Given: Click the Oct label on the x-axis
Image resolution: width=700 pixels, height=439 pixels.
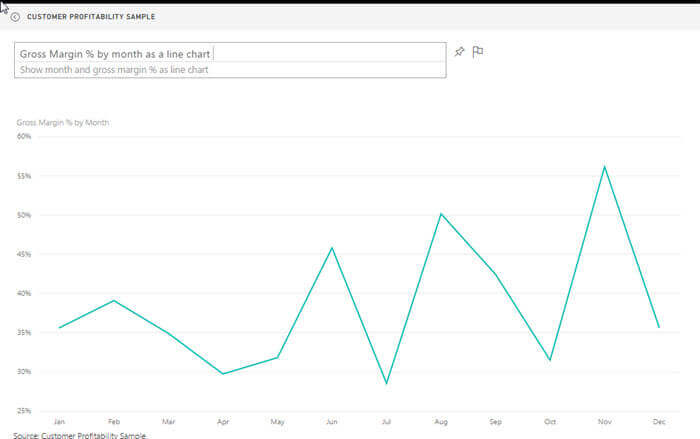Looking at the screenshot, I should pyautogui.click(x=550, y=422).
